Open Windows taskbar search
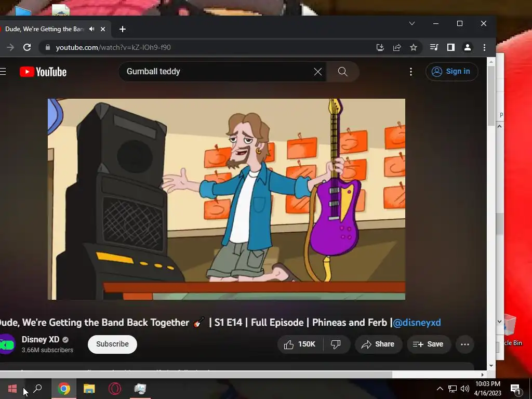 click(x=37, y=389)
